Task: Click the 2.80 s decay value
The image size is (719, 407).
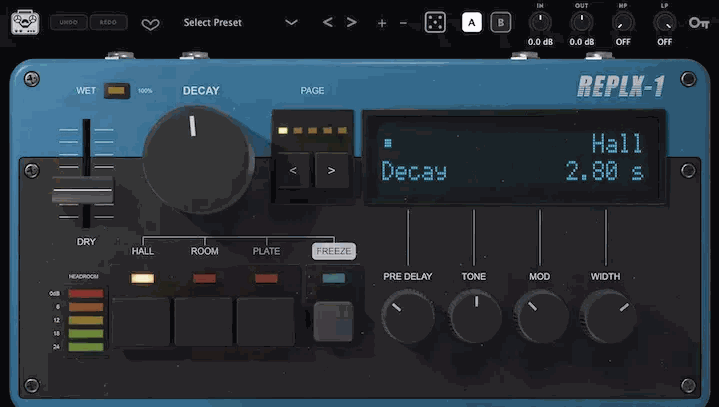Action: [604, 171]
